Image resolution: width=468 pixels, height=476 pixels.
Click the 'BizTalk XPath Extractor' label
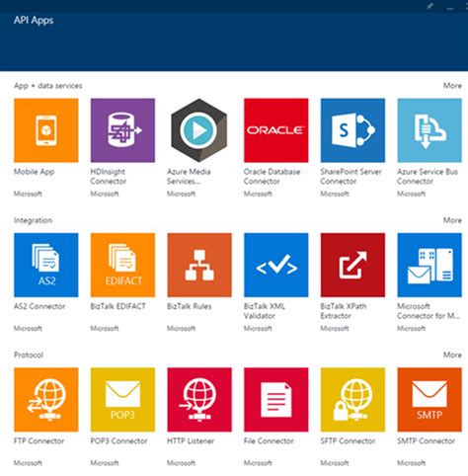(x=344, y=311)
